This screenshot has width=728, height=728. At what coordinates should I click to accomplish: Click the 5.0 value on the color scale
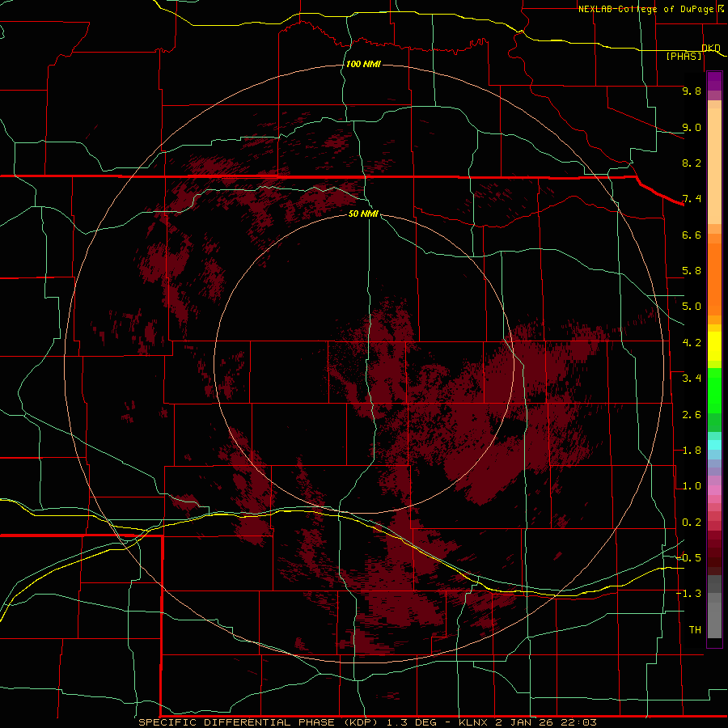(692, 307)
